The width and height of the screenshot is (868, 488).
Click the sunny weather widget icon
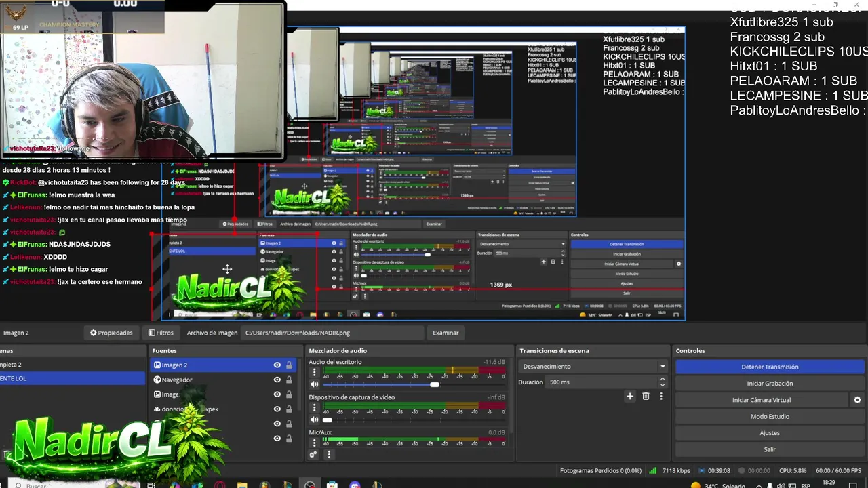695,485
